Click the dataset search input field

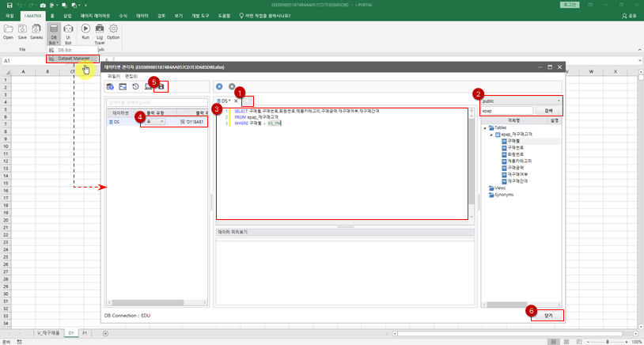pyautogui.click(x=157, y=102)
